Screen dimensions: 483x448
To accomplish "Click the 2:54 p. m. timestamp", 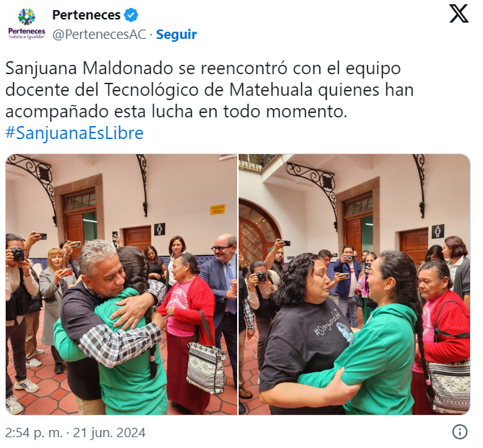I will click(34, 433).
